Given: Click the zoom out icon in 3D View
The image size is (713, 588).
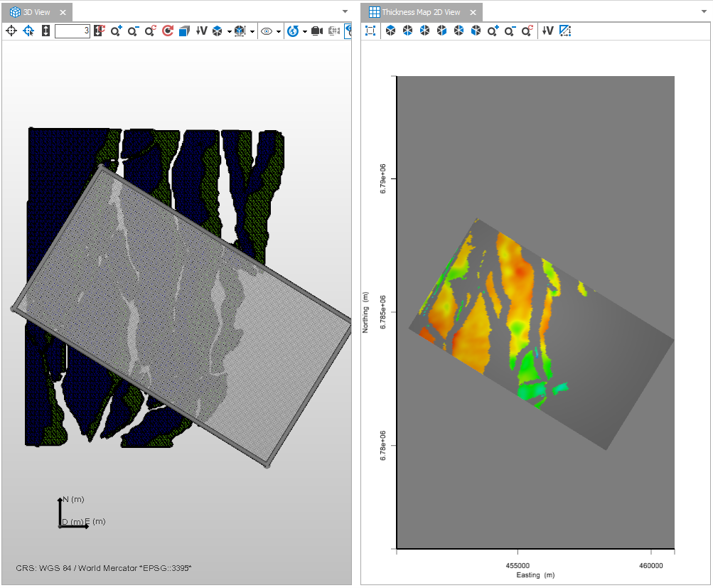Looking at the screenshot, I should [133, 31].
